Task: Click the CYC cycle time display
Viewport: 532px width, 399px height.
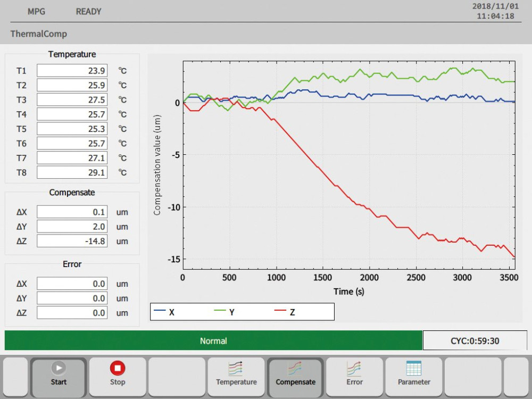Action: (475, 340)
